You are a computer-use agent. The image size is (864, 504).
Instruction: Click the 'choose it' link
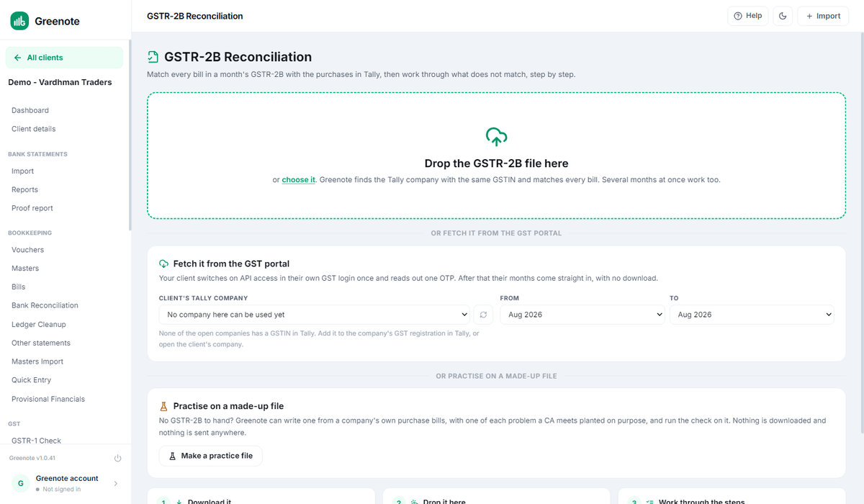coord(298,180)
